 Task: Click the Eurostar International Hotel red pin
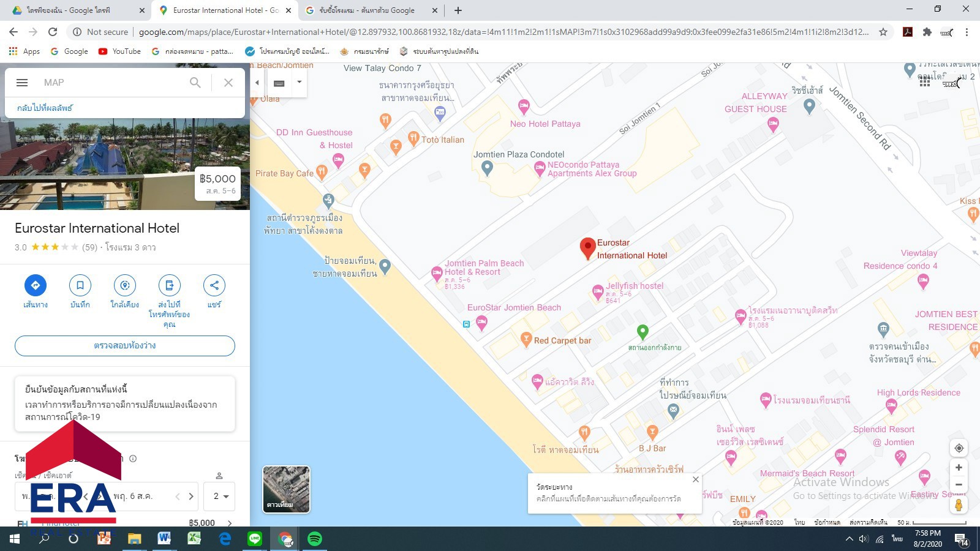[x=587, y=249]
